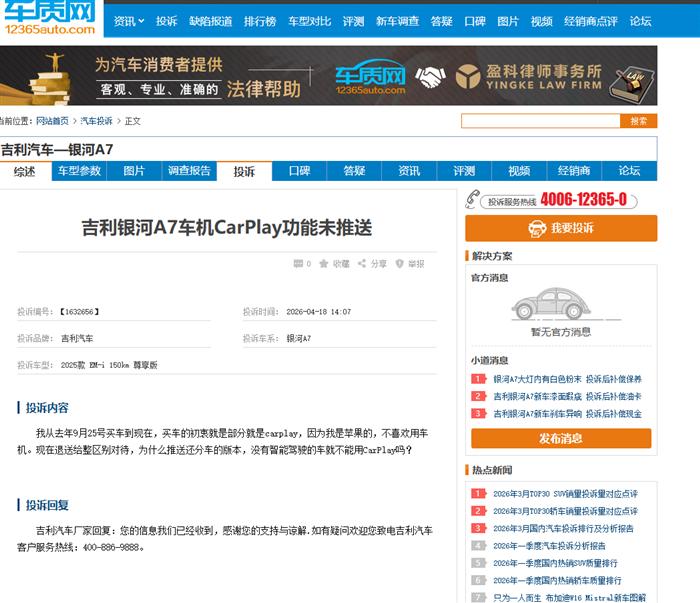The width and height of the screenshot is (700, 603).
Task: Click the 分享 share icon
Action: [x=363, y=264]
